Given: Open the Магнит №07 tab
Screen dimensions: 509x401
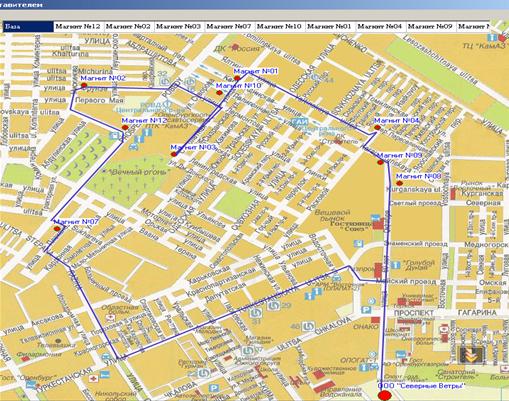Looking at the screenshot, I should pyautogui.click(x=230, y=27).
